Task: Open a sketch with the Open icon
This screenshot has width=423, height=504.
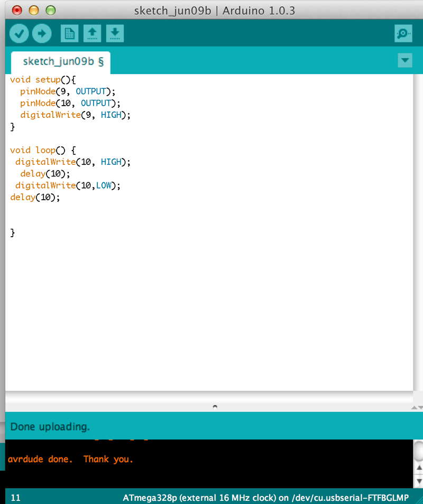Action: click(93, 33)
